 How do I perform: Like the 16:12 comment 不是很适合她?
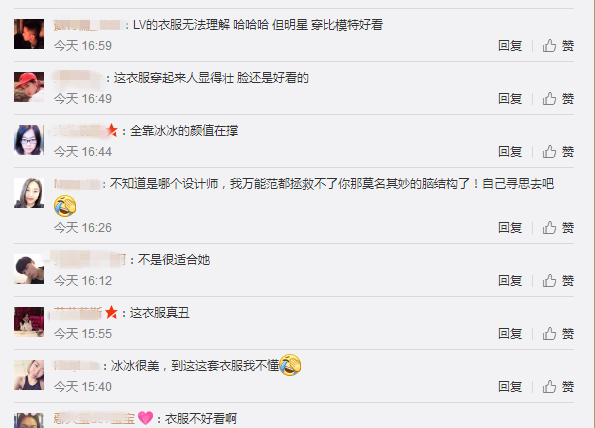pos(558,281)
